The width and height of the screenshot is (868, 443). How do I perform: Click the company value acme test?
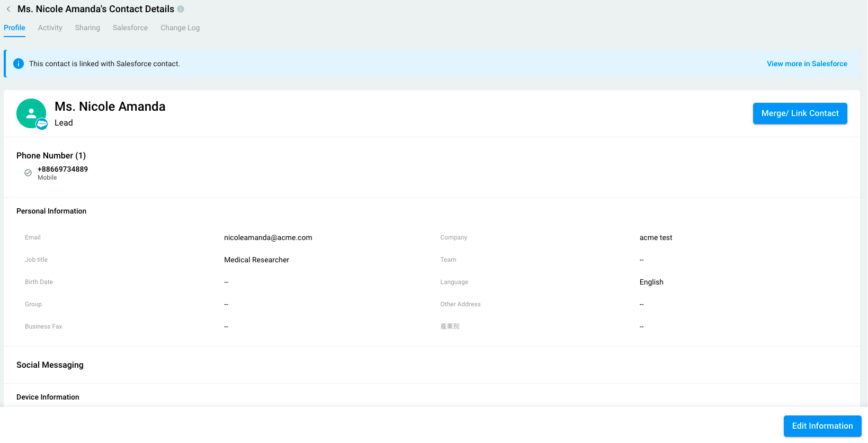pyautogui.click(x=656, y=237)
